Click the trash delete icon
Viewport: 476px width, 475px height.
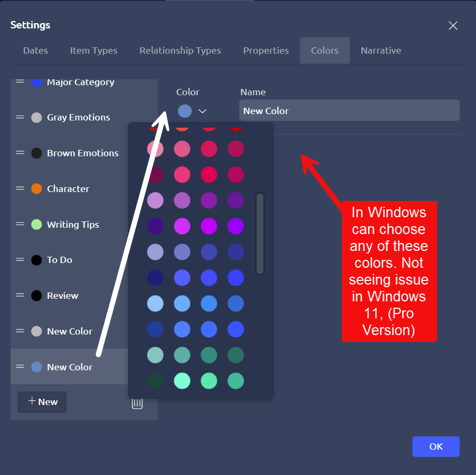tap(137, 403)
